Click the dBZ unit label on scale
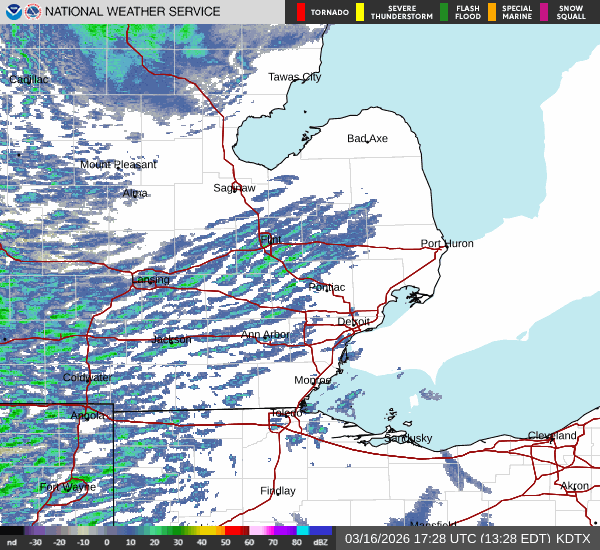Screen dimensions: 600x550 point(321,541)
